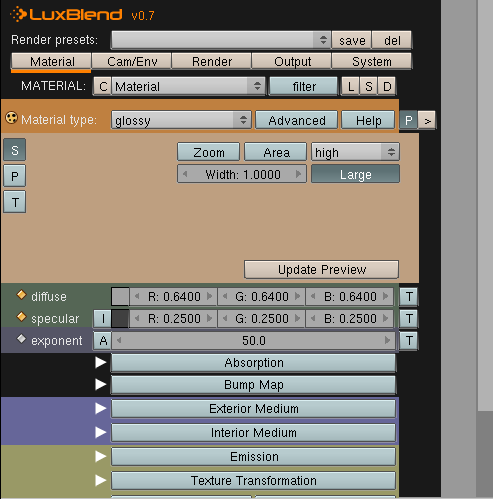Click the C button beside the material name
The image size is (493, 499).
point(103,87)
